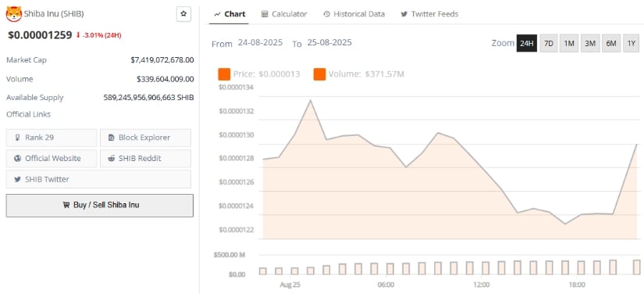The width and height of the screenshot is (644, 294).
Task: Click the Official Website globe icon
Action: (17, 158)
